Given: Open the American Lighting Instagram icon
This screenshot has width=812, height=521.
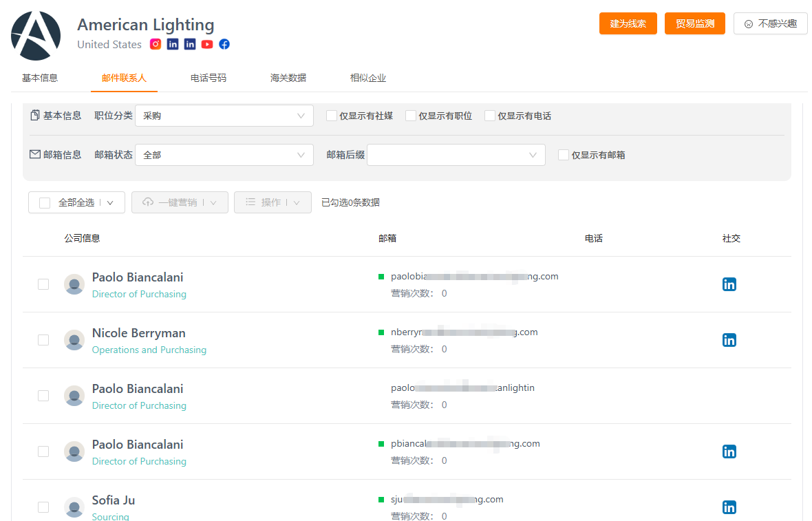Looking at the screenshot, I should (156, 44).
